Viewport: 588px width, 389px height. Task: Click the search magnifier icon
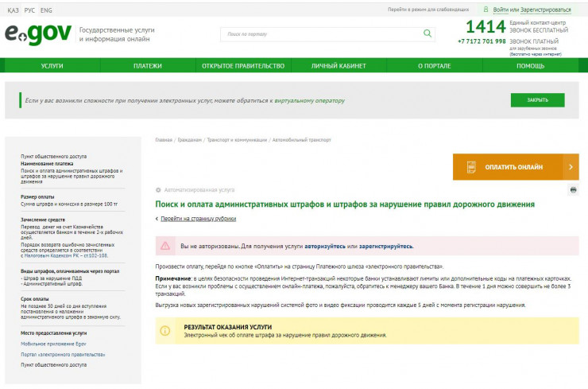coord(427,34)
